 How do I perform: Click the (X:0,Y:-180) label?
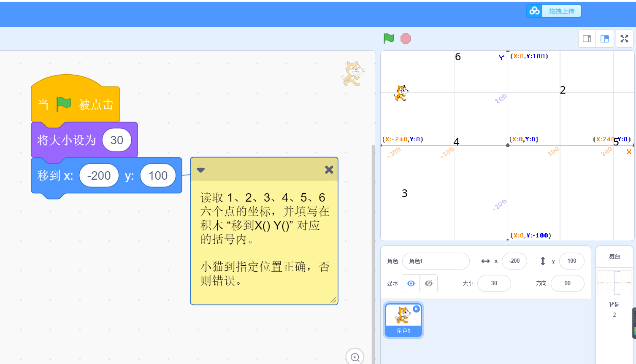tap(530, 235)
